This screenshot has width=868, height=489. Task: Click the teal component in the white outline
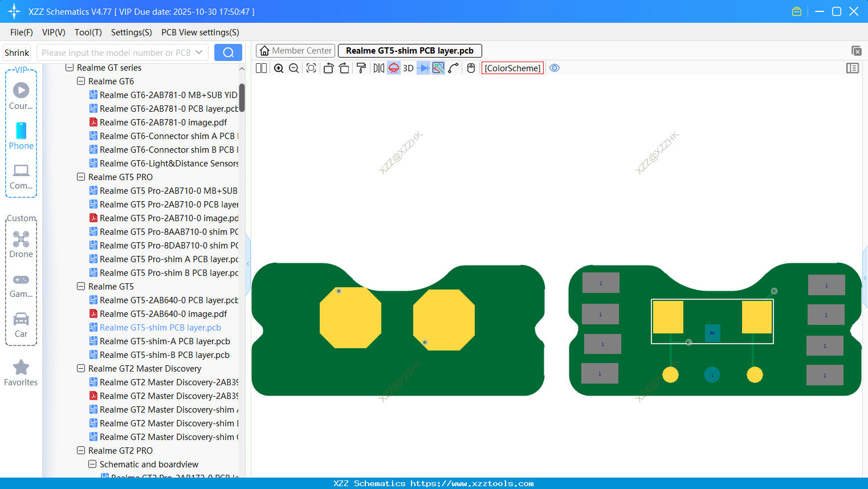click(712, 333)
